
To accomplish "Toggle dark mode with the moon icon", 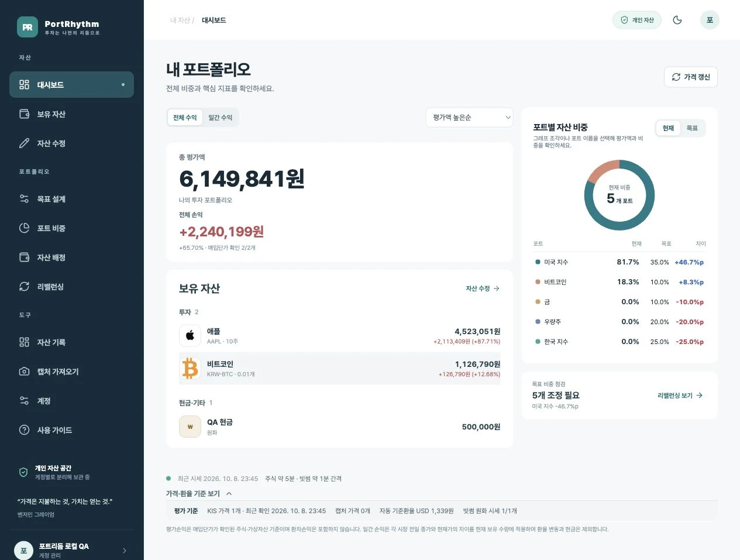I will pos(677,20).
